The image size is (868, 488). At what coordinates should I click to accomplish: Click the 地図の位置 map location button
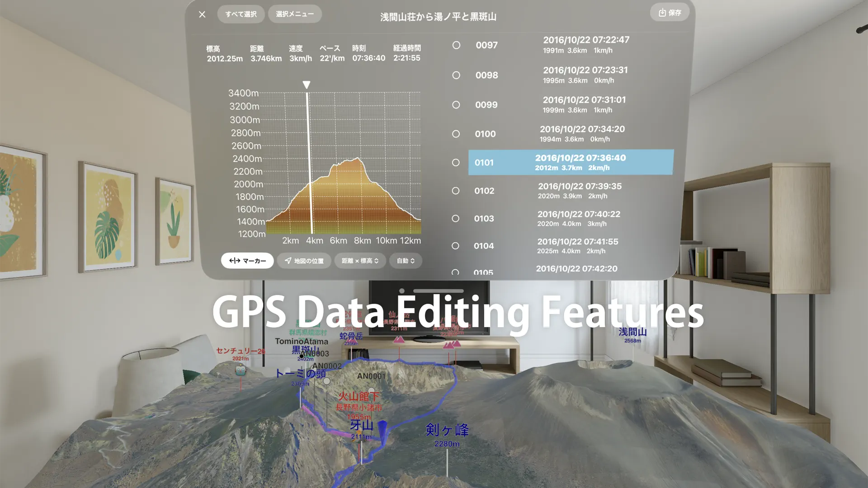point(304,261)
